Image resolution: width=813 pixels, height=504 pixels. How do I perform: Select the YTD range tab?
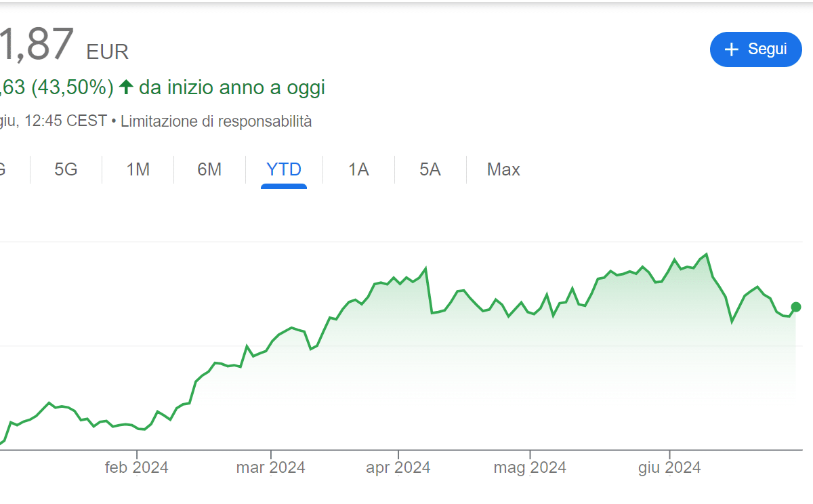[284, 169]
